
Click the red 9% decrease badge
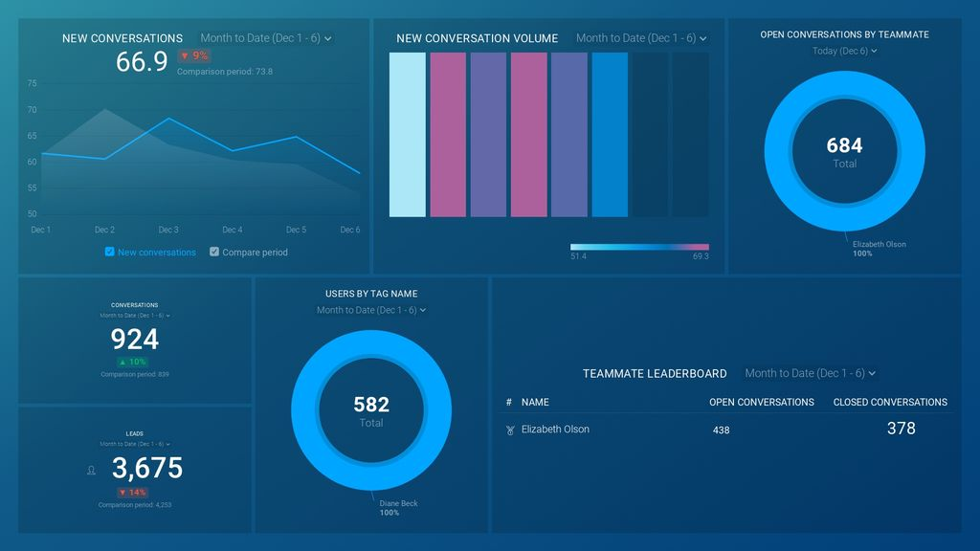pos(194,56)
